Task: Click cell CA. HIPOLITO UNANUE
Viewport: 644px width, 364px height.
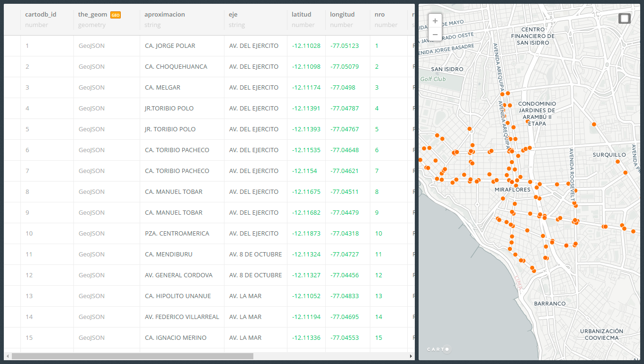Action: (x=178, y=296)
